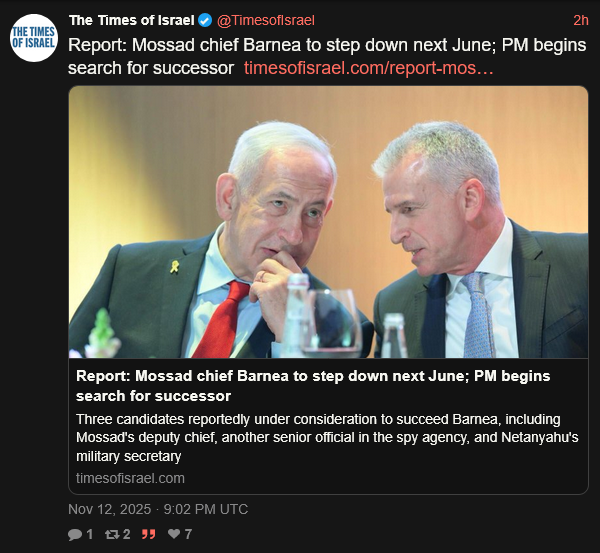Click the timesofisrael.com domain under the card
This screenshot has width=600, height=553.
[x=130, y=478]
